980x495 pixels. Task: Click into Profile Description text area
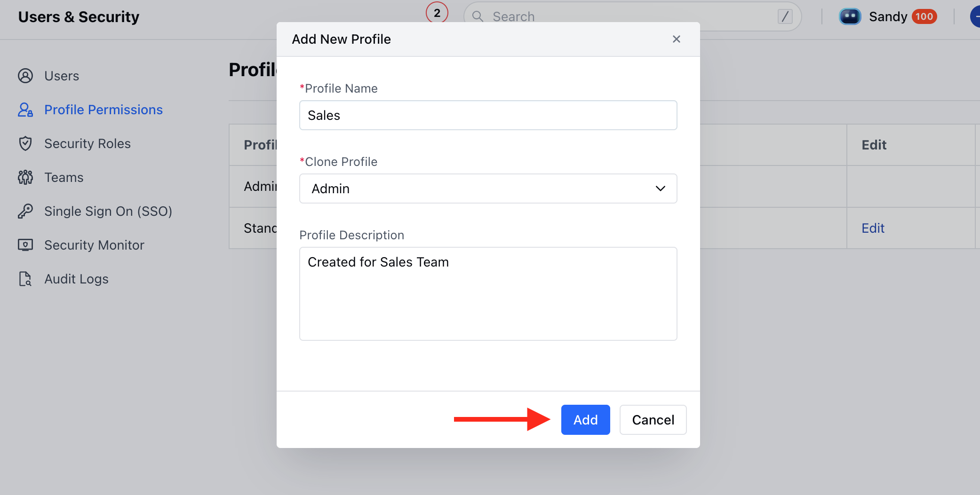(488, 294)
